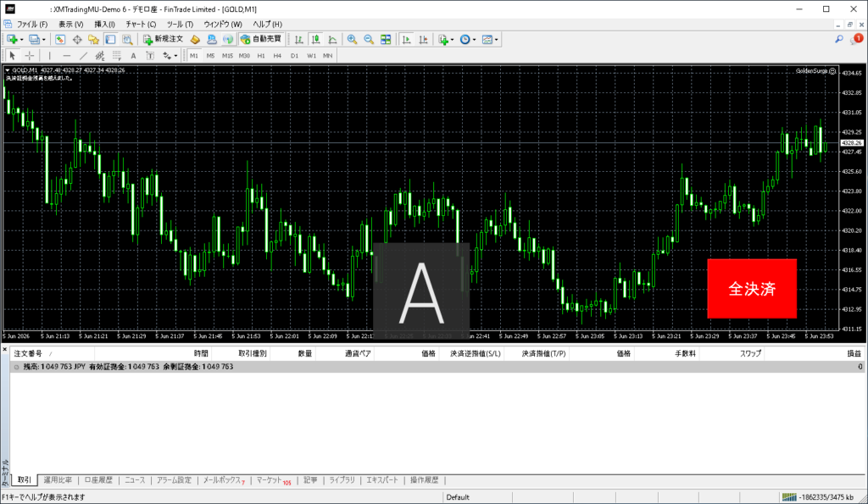Open the GOLD,M1 chart triangle menu
Screen dimensions: 868x504
[x=7, y=70]
